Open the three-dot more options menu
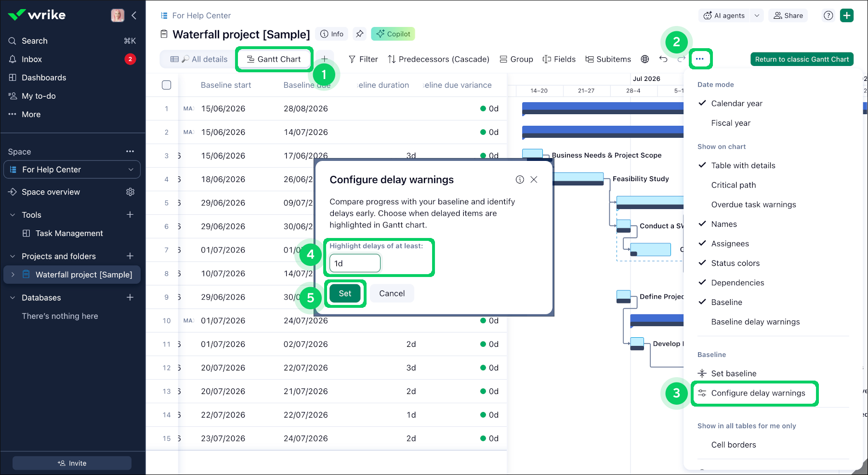This screenshot has width=868, height=475. (700, 59)
